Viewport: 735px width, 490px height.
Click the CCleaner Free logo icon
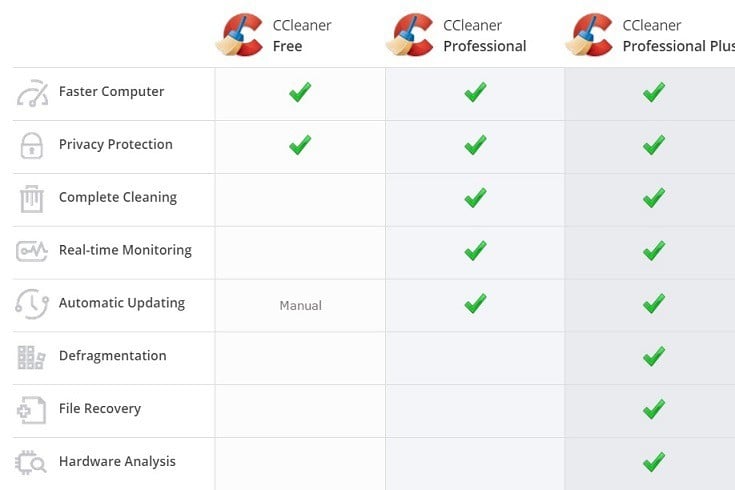(240, 35)
